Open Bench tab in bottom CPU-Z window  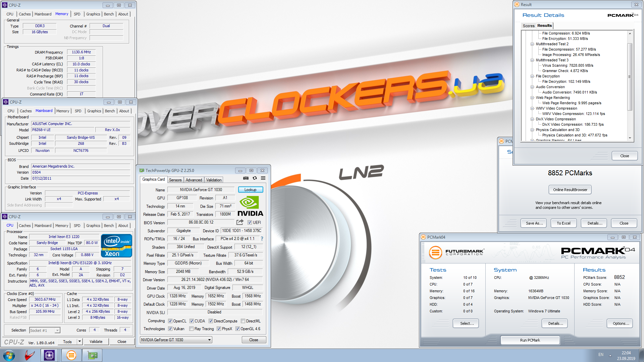pyautogui.click(x=109, y=226)
